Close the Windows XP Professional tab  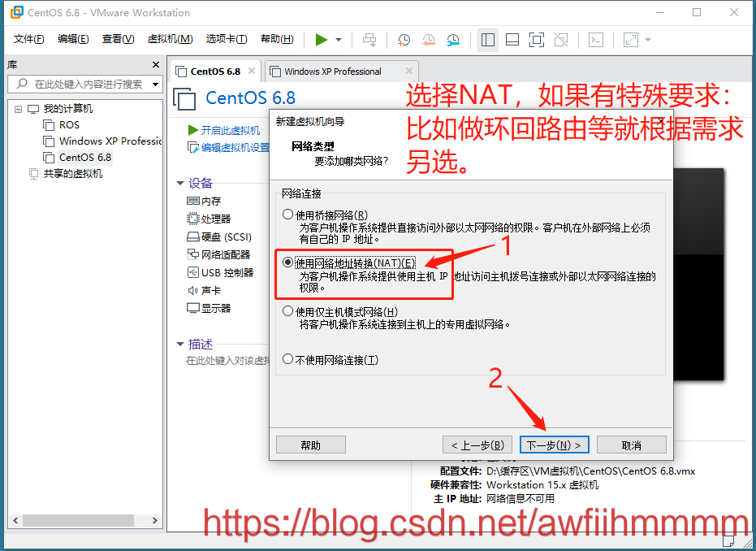point(409,71)
